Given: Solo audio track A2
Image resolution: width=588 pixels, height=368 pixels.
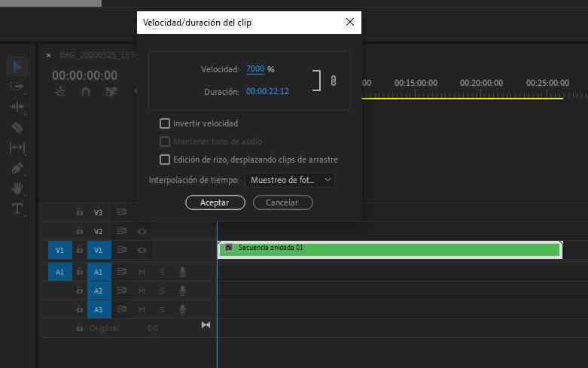Looking at the screenshot, I should [162, 291].
